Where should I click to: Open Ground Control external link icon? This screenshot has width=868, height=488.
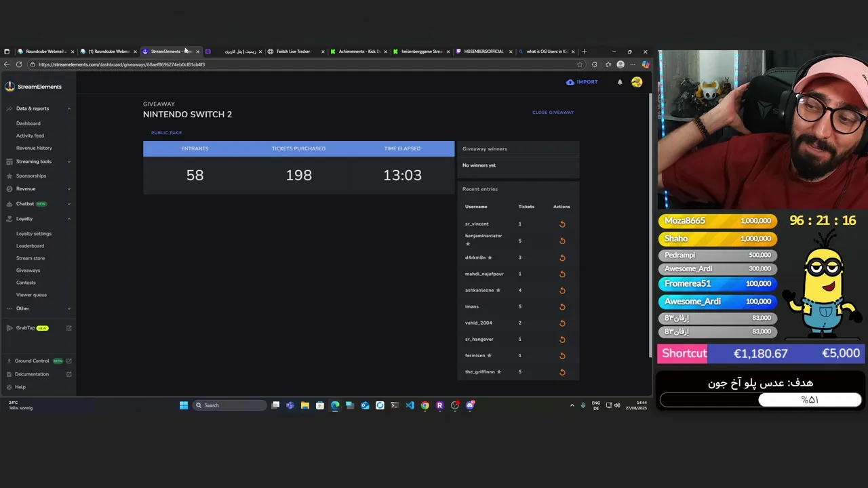tap(68, 361)
